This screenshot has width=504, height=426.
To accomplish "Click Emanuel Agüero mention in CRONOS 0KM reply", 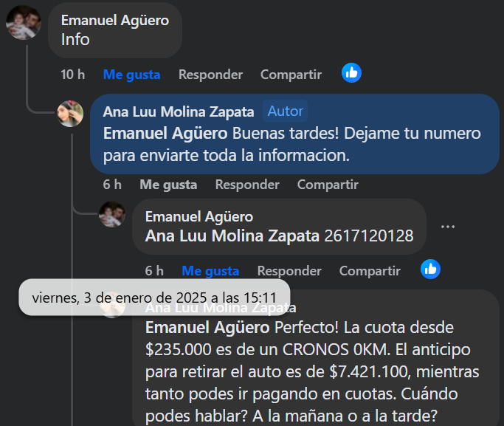I will pos(209,327).
